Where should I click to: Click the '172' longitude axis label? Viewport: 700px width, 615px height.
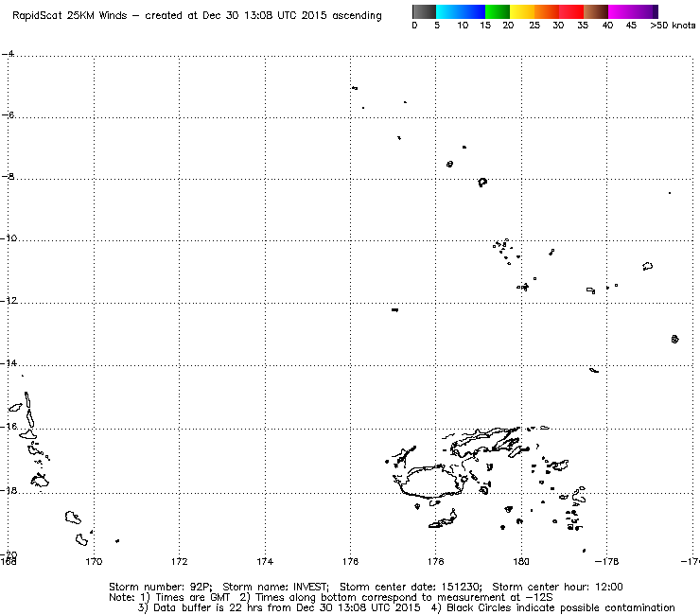tap(180, 561)
